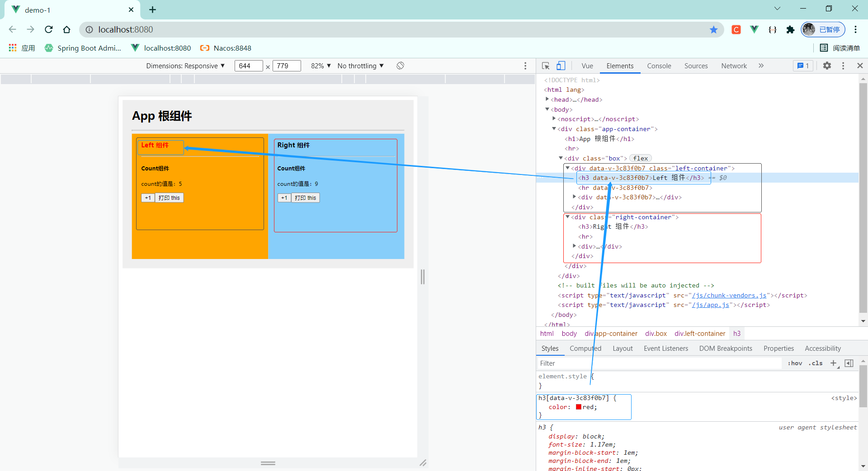The image size is (868, 471).
Task: Toggle the .cls classes panel
Action: pos(816,363)
